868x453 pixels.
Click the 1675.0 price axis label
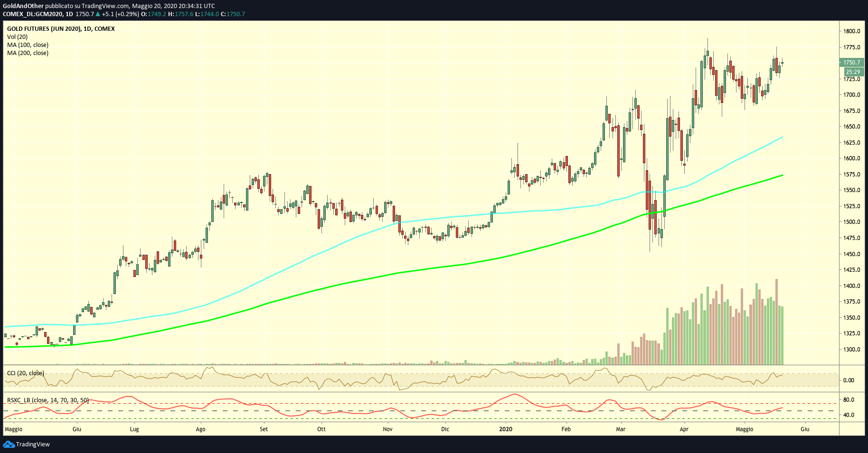(852, 111)
